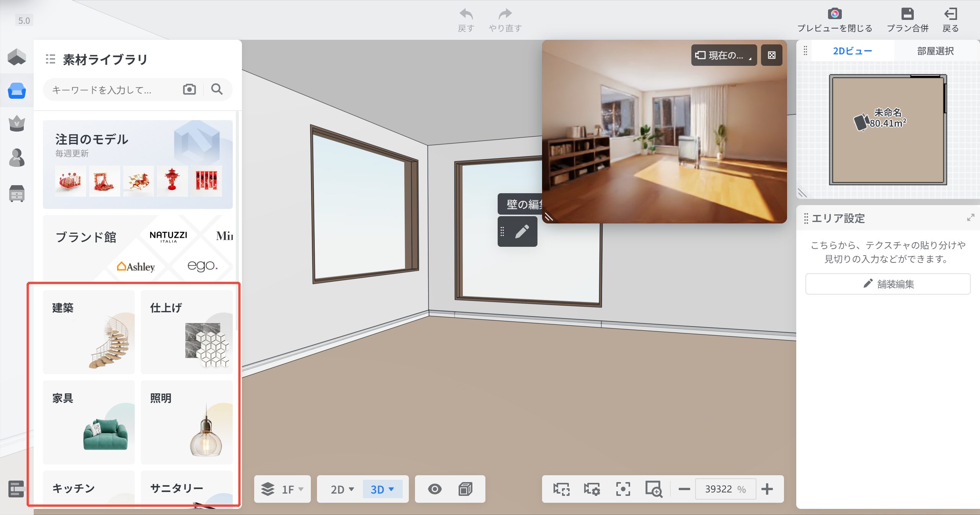The image size is (980, 515).
Task: Open the 現在の... preview dropdown
Action: (724, 55)
